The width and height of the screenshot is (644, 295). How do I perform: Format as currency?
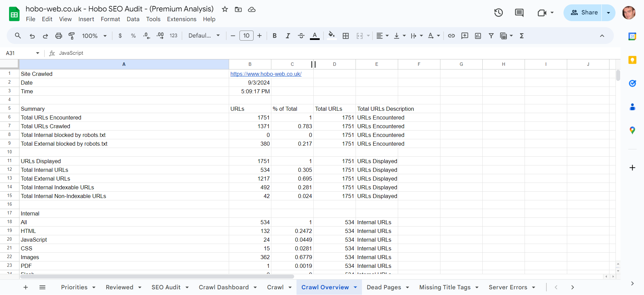click(120, 36)
